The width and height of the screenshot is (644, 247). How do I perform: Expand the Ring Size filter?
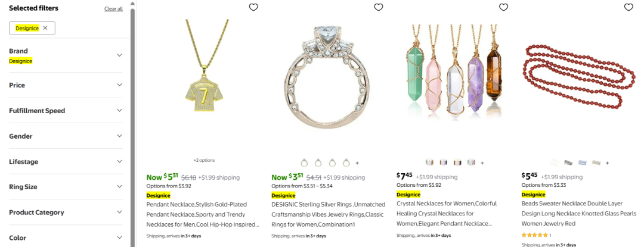(x=119, y=187)
